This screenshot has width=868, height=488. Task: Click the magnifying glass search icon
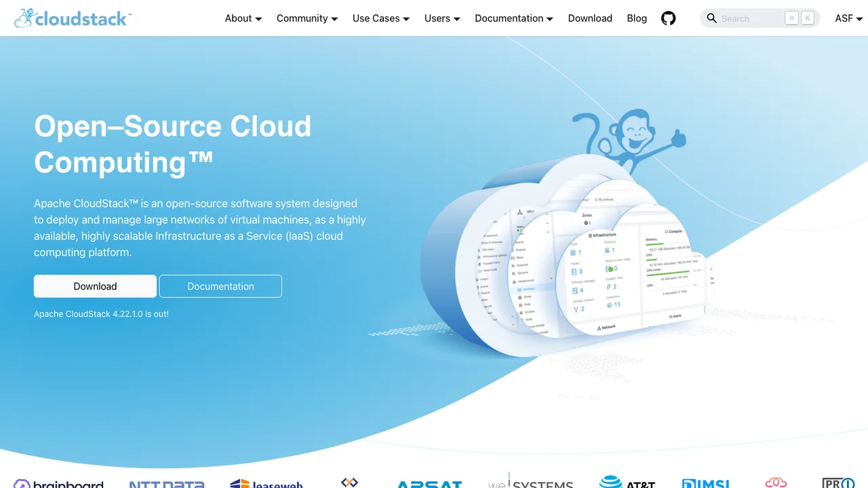point(711,18)
